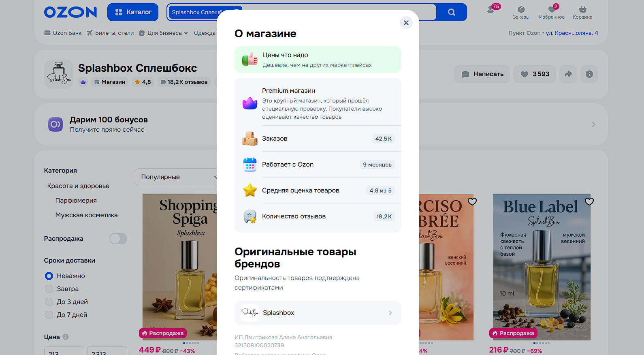The height and width of the screenshot is (355, 644).
Task: Toggle the Распродажа switch
Action: (x=118, y=239)
